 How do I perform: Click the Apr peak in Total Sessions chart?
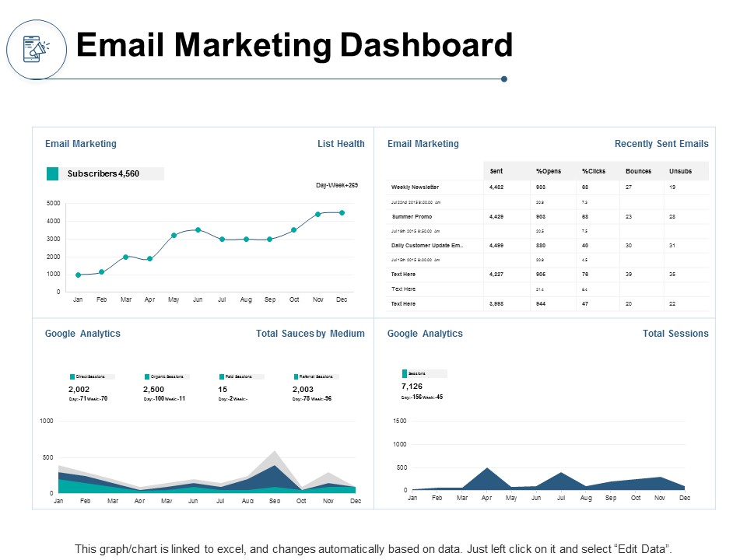(x=486, y=469)
